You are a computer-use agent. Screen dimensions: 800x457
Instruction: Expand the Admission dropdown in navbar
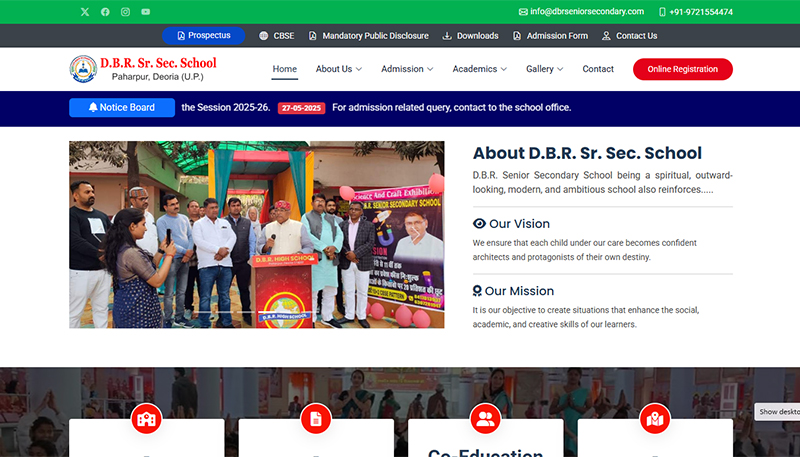click(x=407, y=69)
